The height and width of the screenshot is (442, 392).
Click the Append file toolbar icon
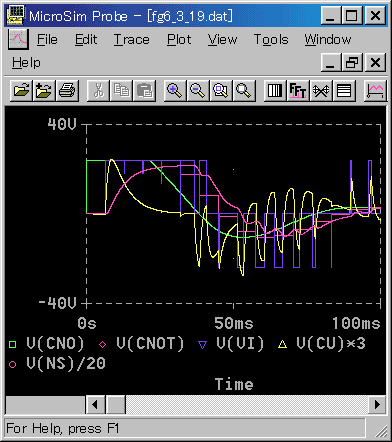point(44,90)
